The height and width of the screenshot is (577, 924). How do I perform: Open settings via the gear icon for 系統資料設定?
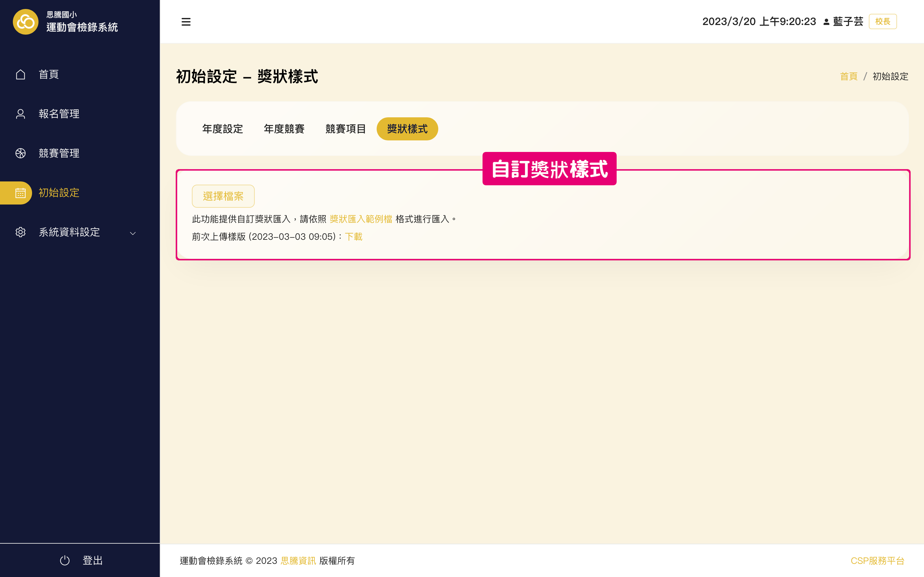click(20, 232)
